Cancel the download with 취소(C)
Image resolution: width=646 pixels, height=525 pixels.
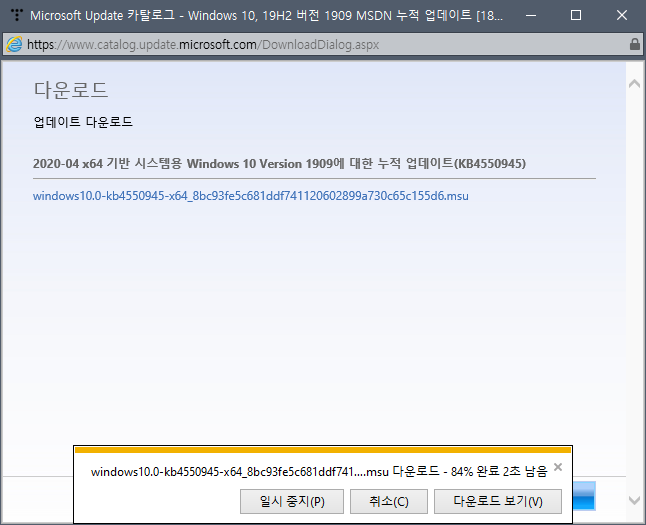[389, 502]
